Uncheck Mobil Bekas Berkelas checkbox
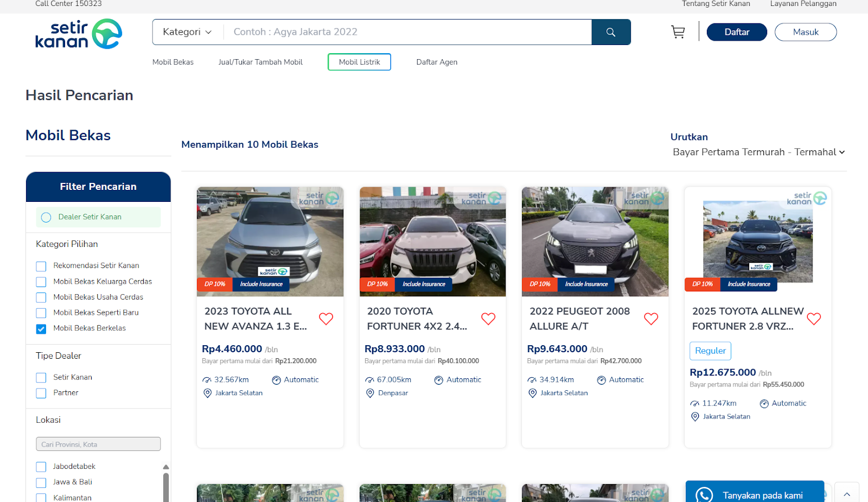The width and height of the screenshot is (868, 502). pyautogui.click(x=41, y=329)
